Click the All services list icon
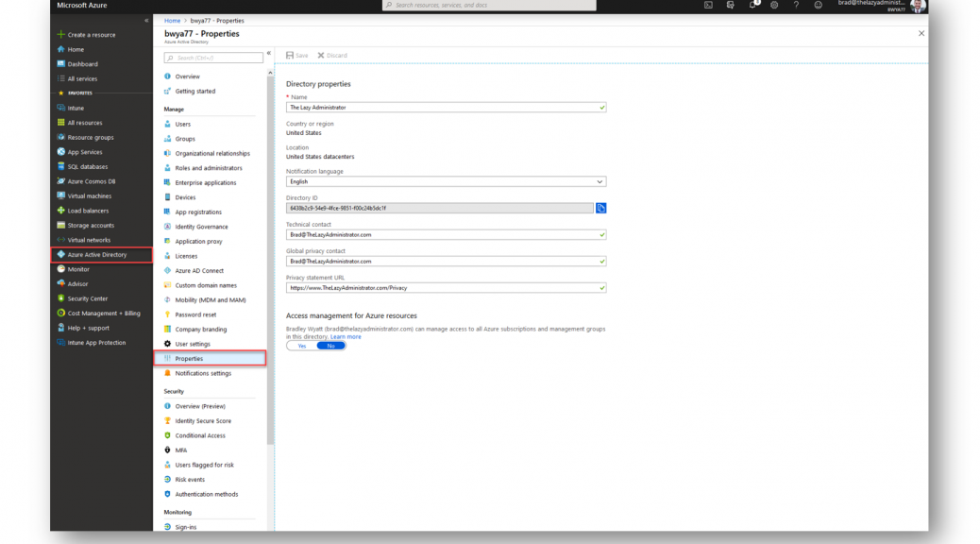The height and width of the screenshot is (544, 980). pos(60,78)
